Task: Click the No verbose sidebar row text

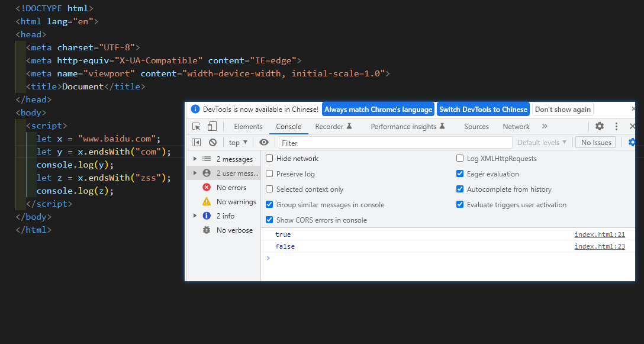Action: pyautogui.click(x=234, y=230)
